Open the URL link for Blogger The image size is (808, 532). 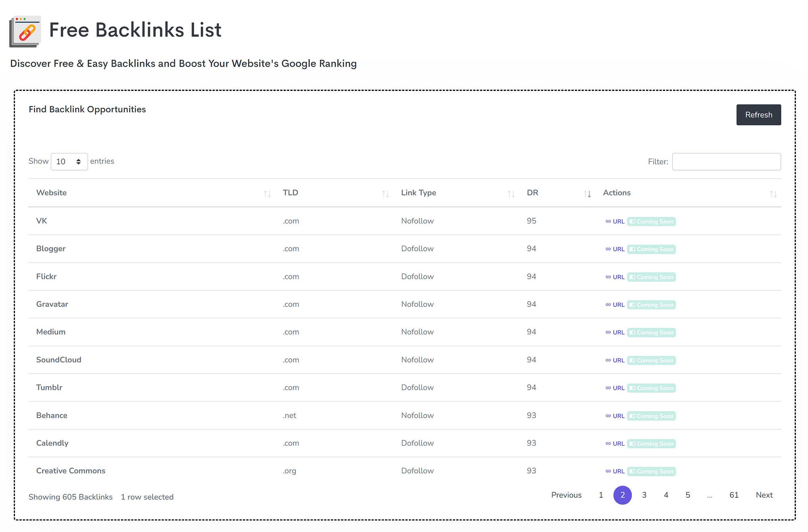click(x=615, y=249)
